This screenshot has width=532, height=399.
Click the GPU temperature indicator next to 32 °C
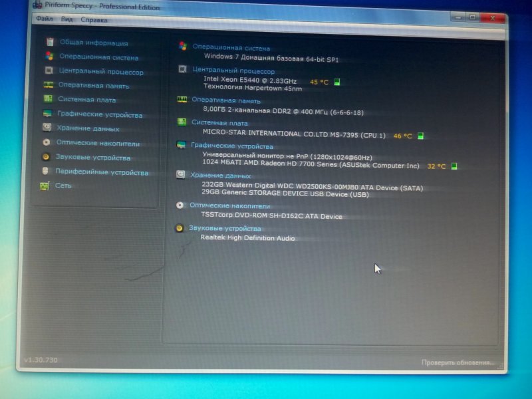tap(454, 166)
